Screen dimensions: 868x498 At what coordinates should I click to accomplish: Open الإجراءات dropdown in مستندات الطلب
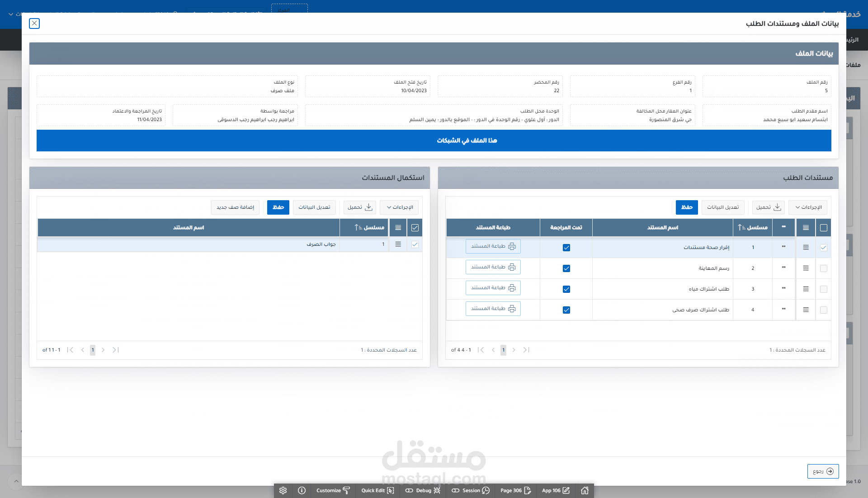pyautogui.click(x=808, y=207)
